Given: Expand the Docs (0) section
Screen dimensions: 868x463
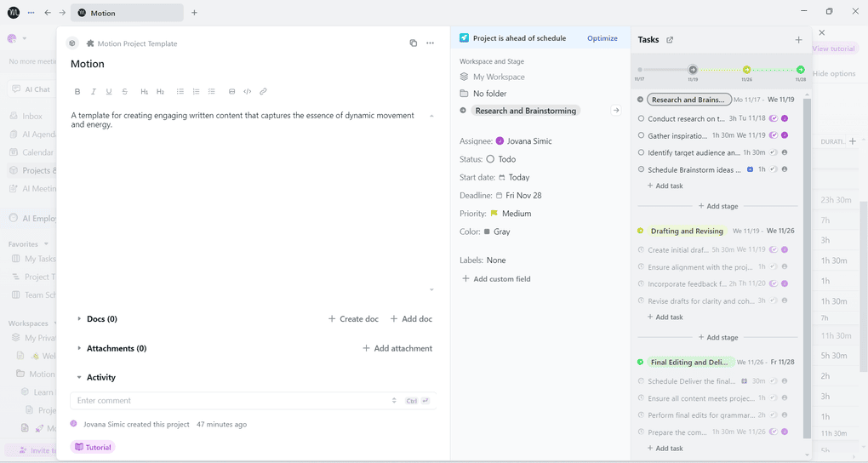Looking at the screenshot, I should (79, 319).
